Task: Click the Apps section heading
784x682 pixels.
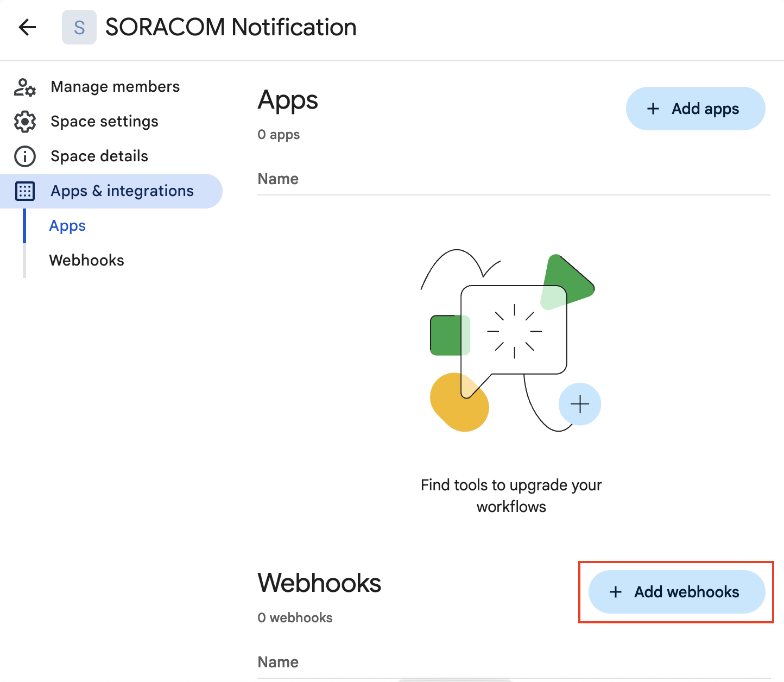Action: click(x=288, y=101)
